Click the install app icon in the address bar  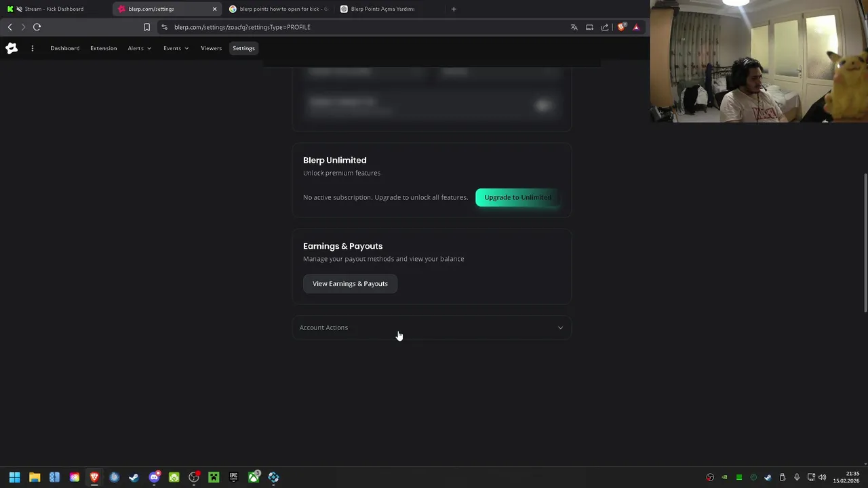(x=589, y=27)
